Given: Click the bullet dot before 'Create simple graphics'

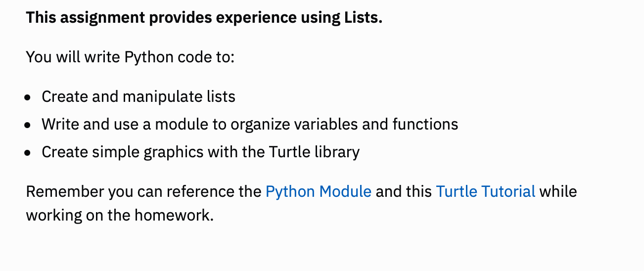Looking at the screenshot, I should 28,153.
